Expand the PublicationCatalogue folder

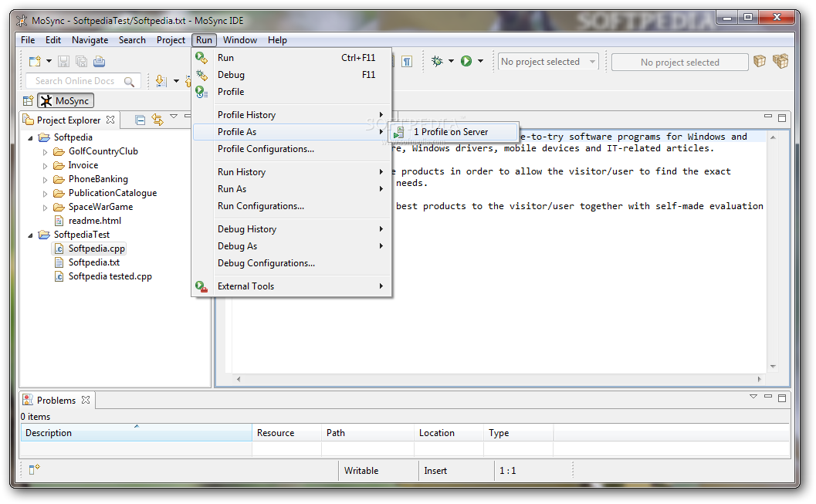tap(45, 194)
